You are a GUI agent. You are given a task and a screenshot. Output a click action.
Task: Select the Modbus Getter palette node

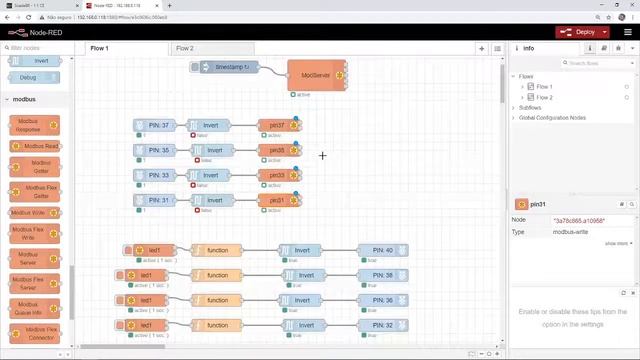pos(35,167)
